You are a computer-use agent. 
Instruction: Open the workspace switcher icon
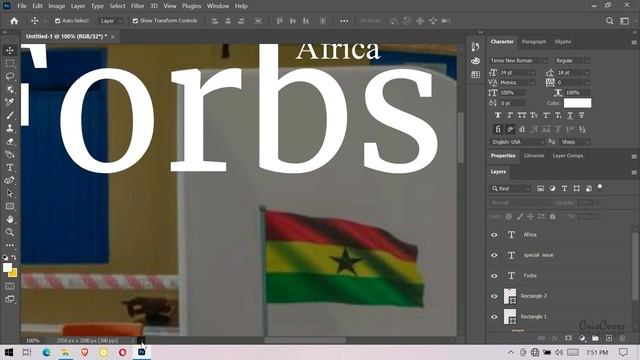624,21
